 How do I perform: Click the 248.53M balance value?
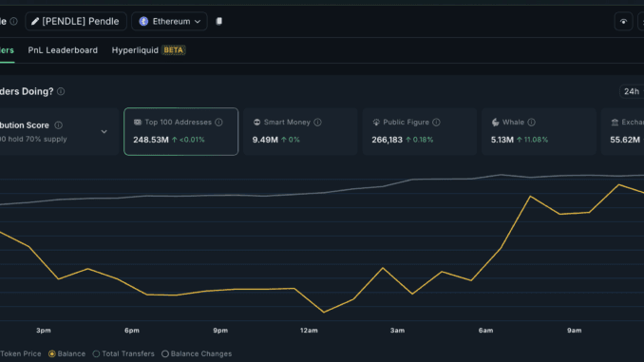[x=151, y=140]
